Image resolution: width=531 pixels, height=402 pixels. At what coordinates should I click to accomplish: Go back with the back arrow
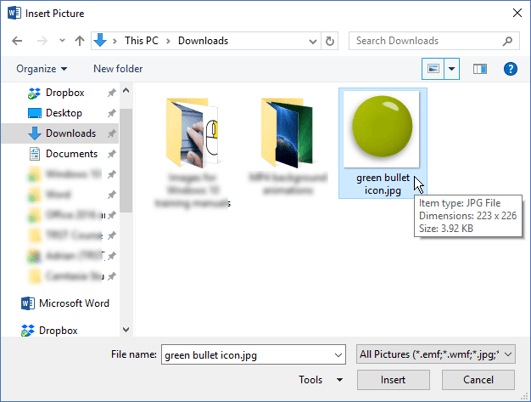17,41
